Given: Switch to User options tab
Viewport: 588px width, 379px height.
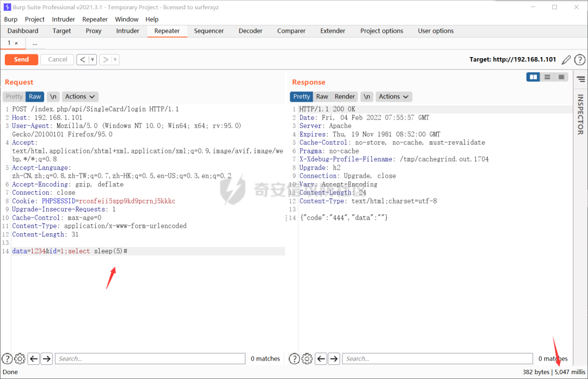Looking at the screenshot, I should [436, 31].
